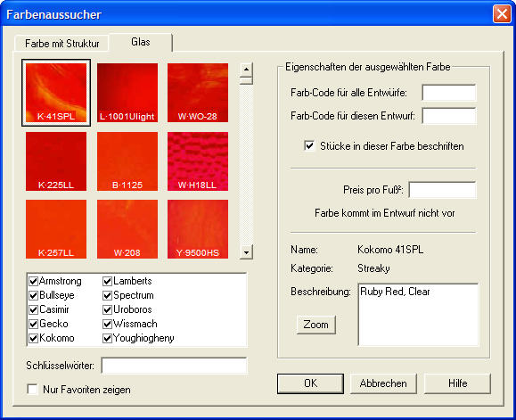Image resolution: width=516 pixels, height=420 pixels.
Task: Toggle the Wissmach manufacturer checkbox
Action: (107, 324)
